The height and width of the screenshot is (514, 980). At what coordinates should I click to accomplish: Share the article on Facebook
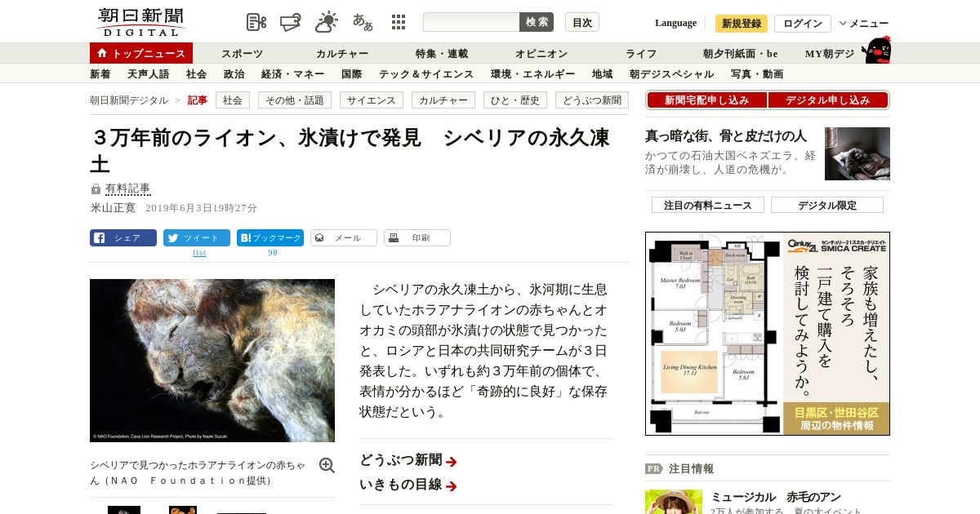[x=123, y=238]
